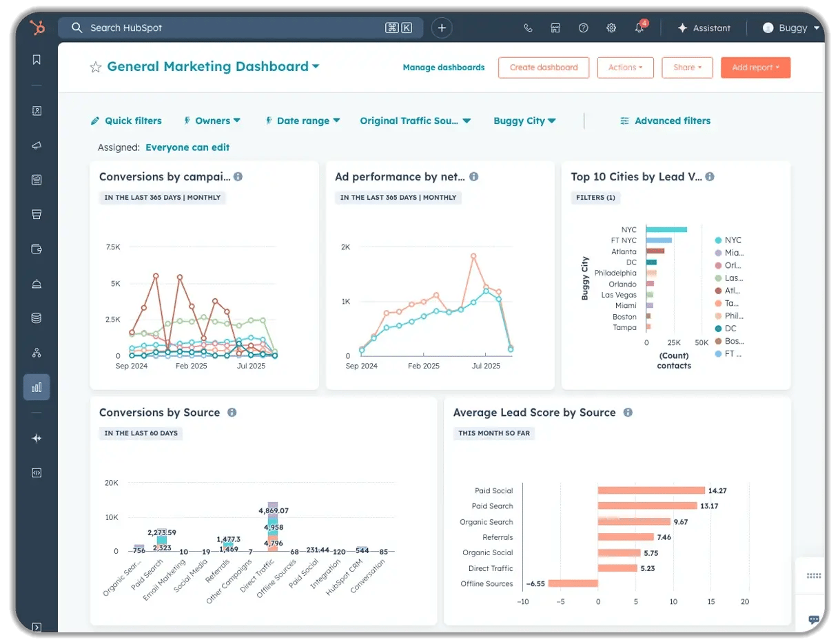Open the Marketplace storefront icon
This screenshot has height=644, width=840.
pyautogui.click(x=555, y=28)
